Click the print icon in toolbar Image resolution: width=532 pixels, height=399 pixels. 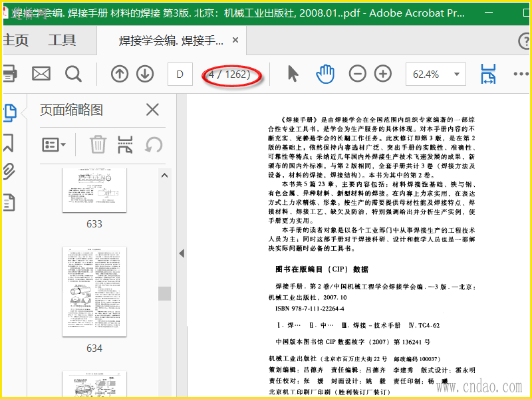9,74
